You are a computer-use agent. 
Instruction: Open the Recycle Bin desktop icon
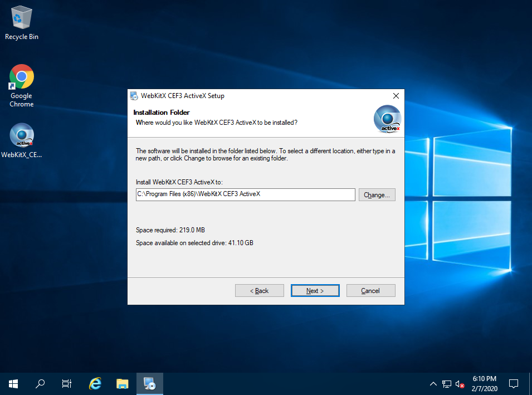coord(21,23)
